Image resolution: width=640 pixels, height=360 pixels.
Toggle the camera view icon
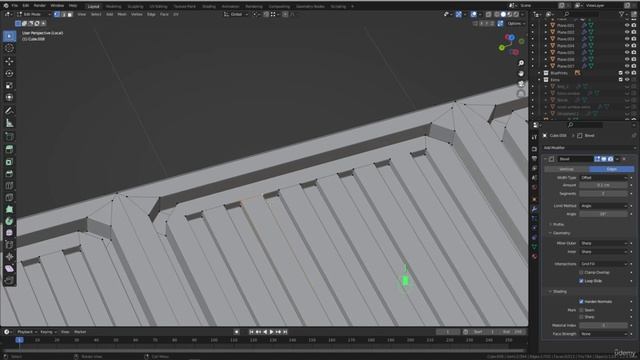(x=521, y=84)
